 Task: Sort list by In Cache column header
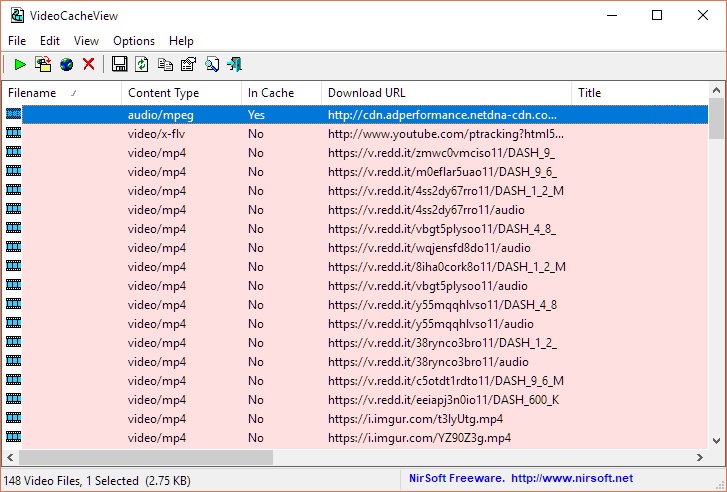281,93
